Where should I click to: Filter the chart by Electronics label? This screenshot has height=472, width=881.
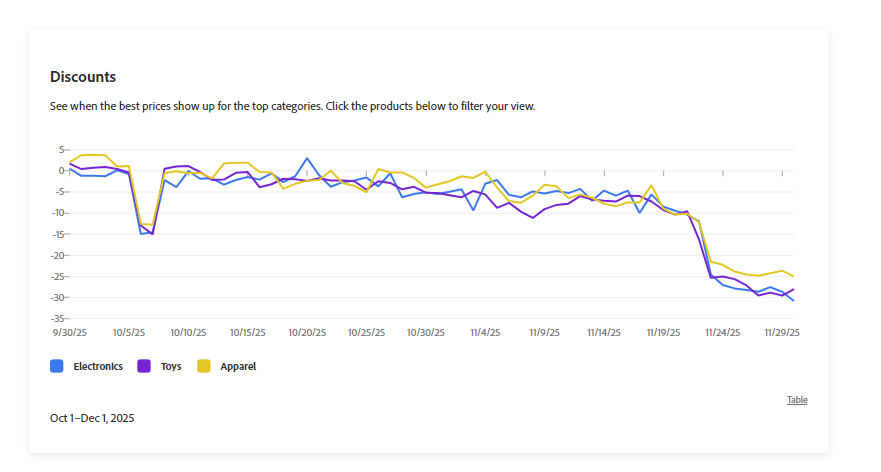(98, 367)
